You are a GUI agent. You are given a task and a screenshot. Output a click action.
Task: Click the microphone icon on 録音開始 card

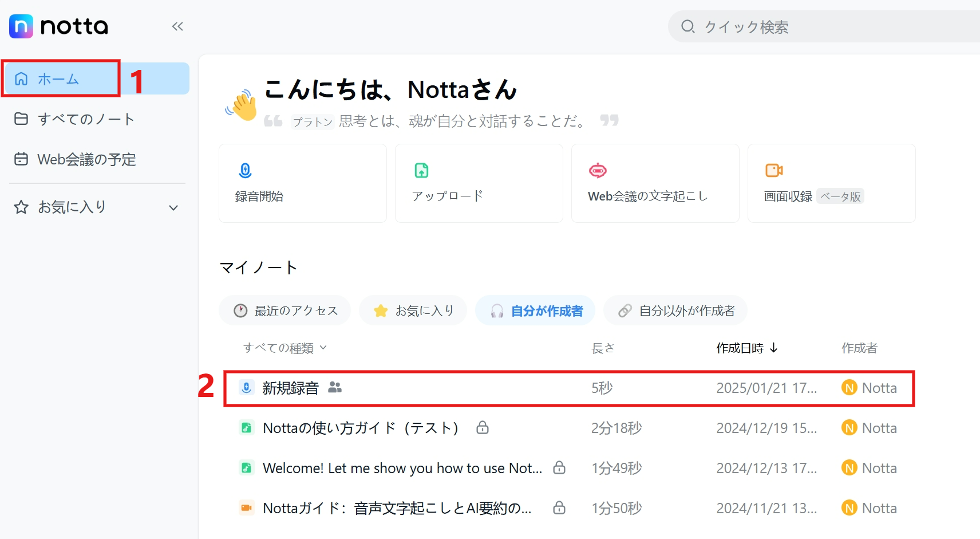(x=245, y=170)
